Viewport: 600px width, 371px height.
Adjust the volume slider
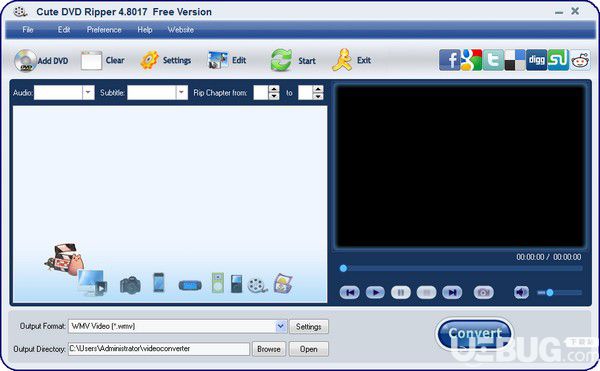(x=559, y=293)
